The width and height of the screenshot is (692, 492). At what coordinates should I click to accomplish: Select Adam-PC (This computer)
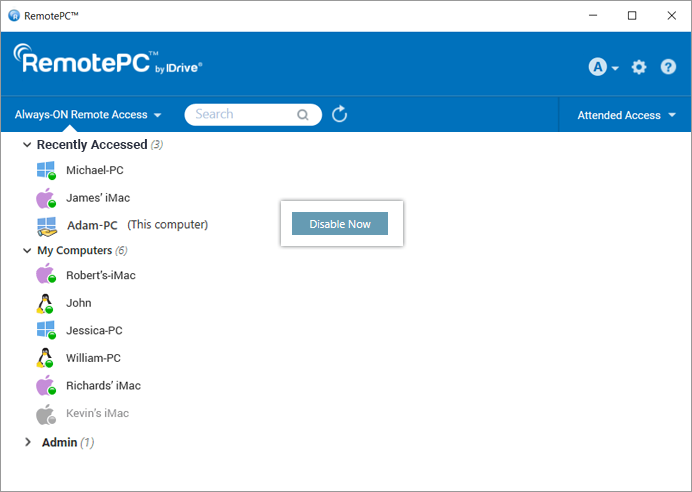click(x=137, y=225)
